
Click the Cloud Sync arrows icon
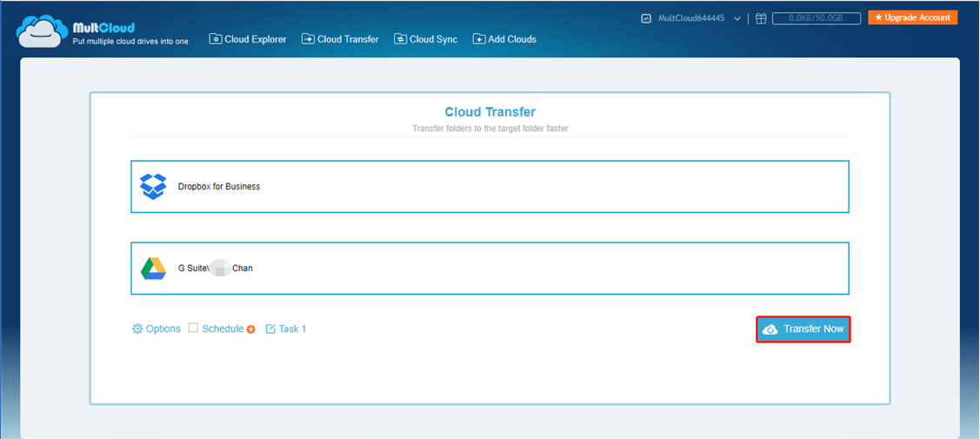click(400, 39)
